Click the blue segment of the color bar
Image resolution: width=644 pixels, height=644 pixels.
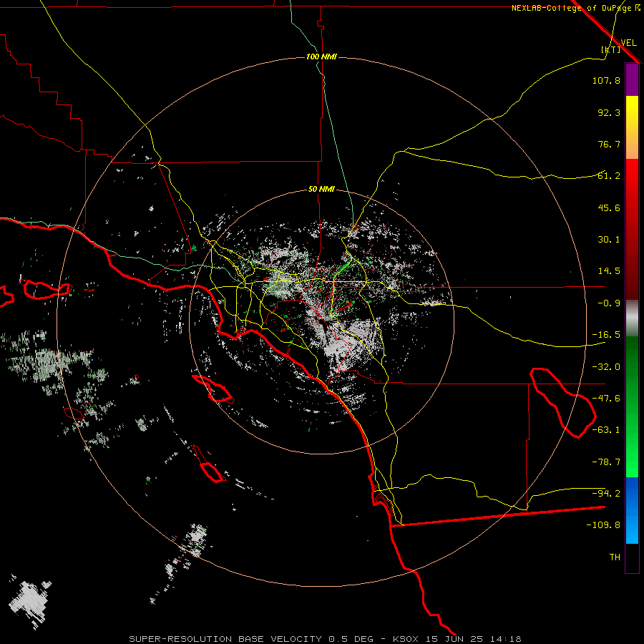click(632, 510)
